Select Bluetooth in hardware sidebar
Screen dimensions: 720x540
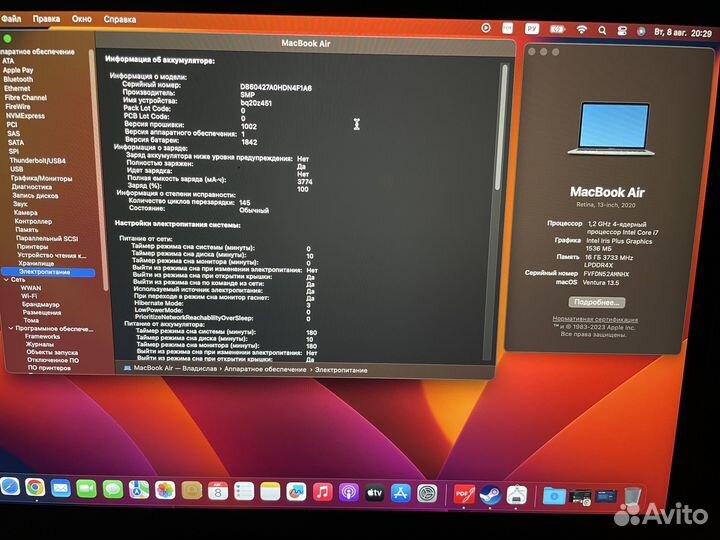click(x=18, y=79)
